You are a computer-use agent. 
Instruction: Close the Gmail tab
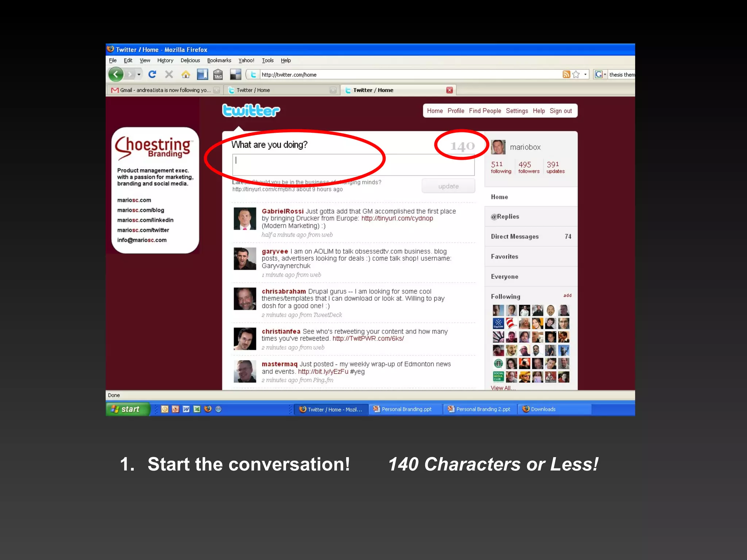click(x=217, y=90)
